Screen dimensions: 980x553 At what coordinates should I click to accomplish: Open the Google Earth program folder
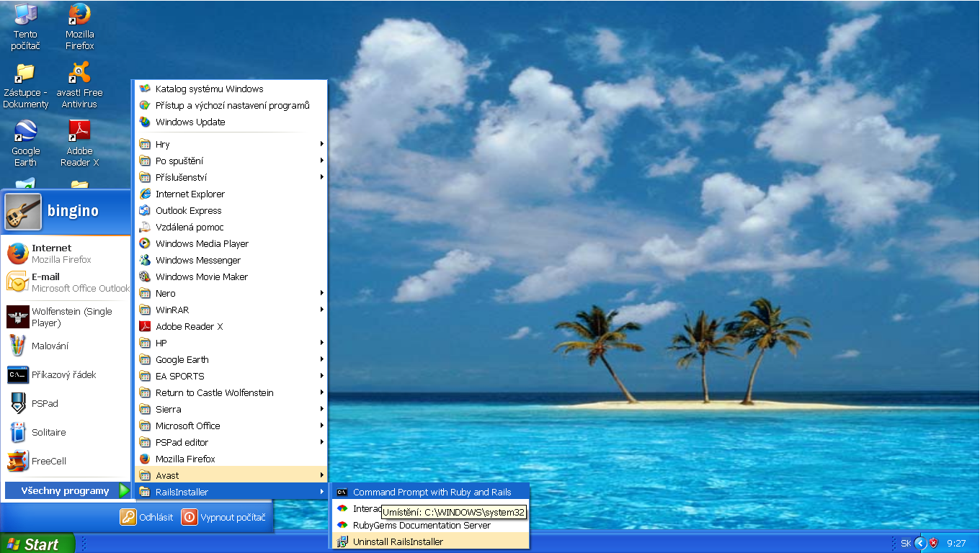tap(231, 359)
